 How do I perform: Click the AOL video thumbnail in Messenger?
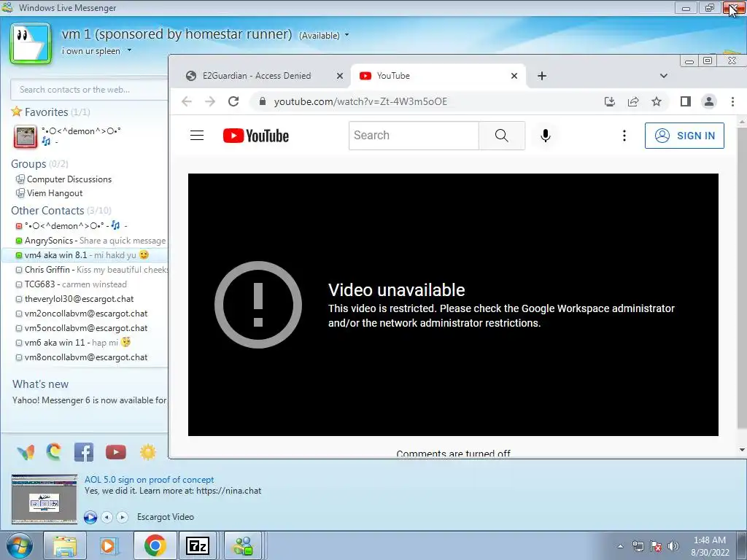point(44,499)
